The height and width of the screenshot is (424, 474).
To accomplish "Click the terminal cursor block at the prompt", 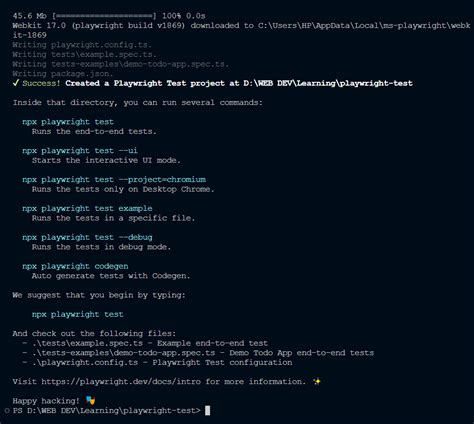I will pos(207,410).
